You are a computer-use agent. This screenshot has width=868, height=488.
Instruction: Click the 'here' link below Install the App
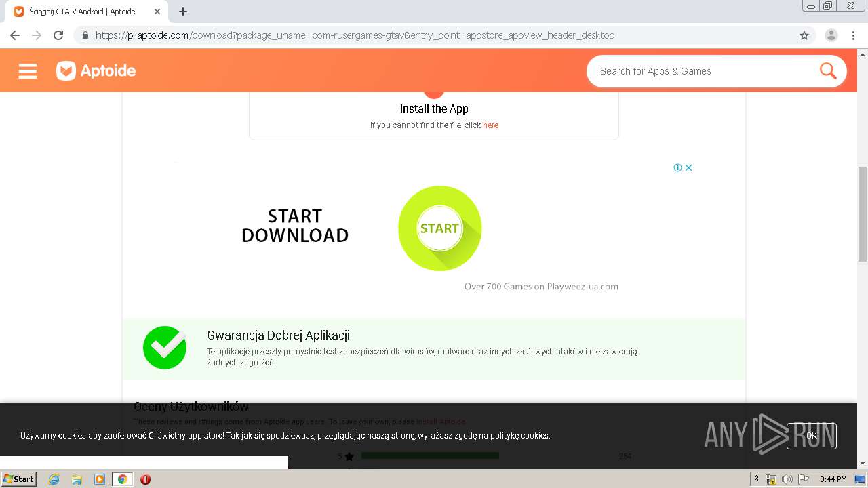(x=490, y=125)
